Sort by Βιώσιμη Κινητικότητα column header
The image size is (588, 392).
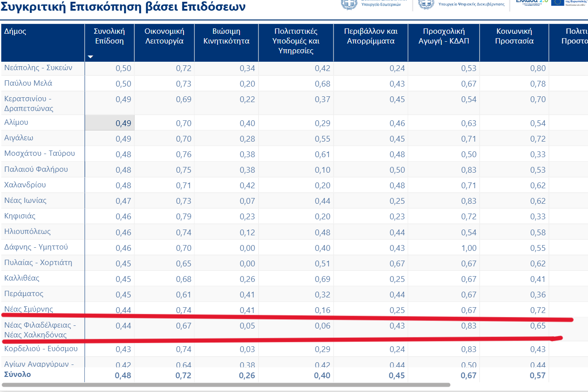pyautogui.click(x=226, y=36)
